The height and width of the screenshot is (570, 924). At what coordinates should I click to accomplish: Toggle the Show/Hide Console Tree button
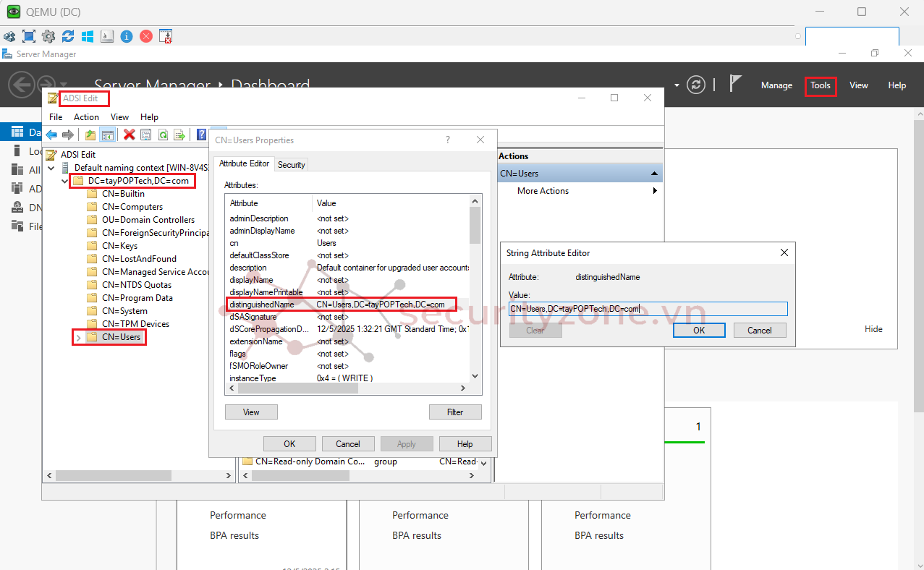107,135
